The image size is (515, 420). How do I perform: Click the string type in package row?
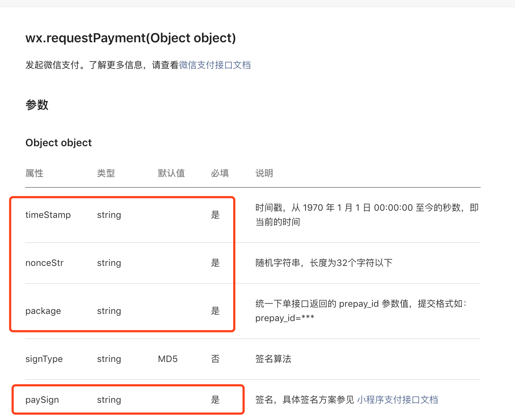click(x=109, y=311)
